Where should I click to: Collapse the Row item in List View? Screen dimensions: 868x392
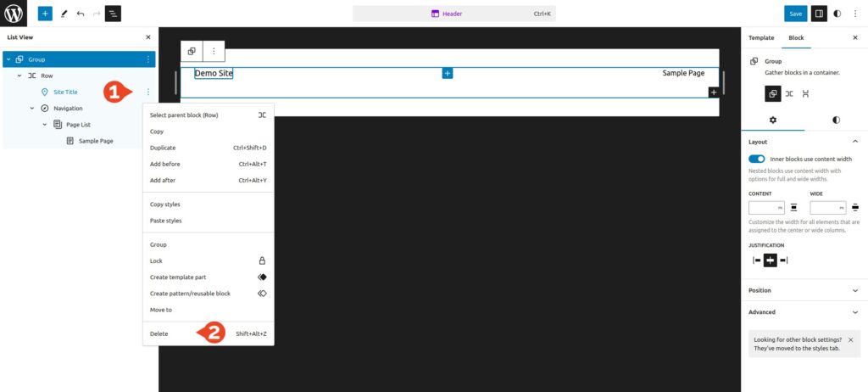(19, 76)
